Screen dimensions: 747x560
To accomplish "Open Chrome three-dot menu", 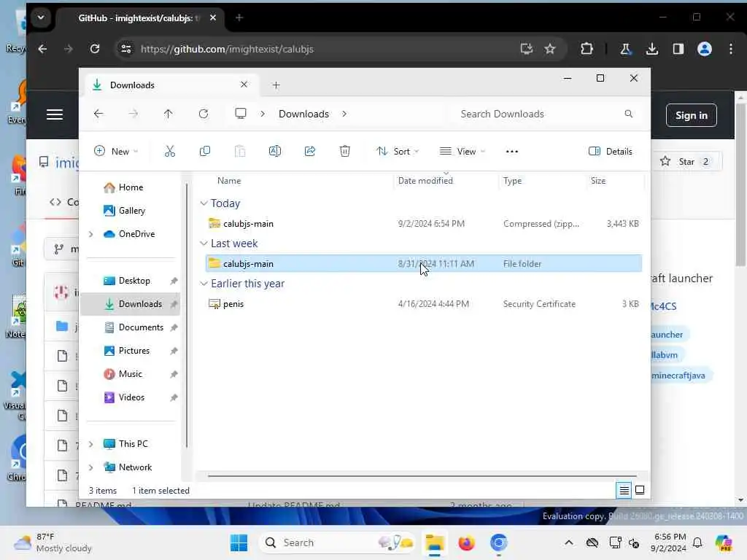I will click(731, 49).
